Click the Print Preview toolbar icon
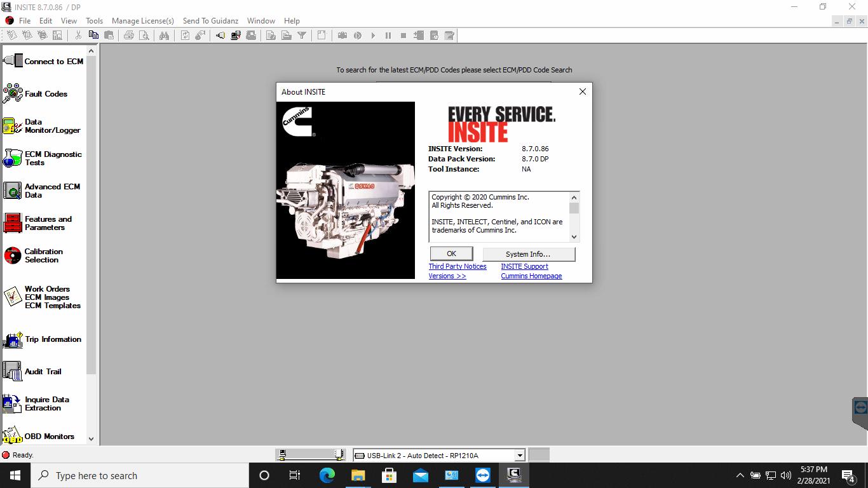 coord(144,36)
